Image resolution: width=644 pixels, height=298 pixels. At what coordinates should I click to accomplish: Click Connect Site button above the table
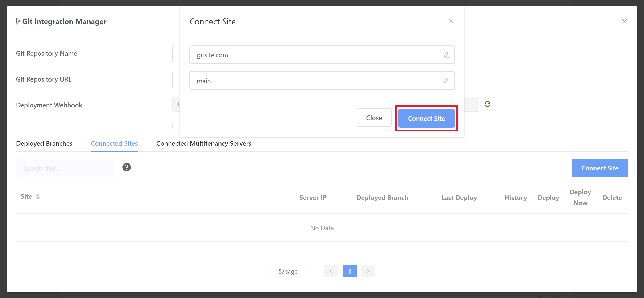(x=599, y=168)
